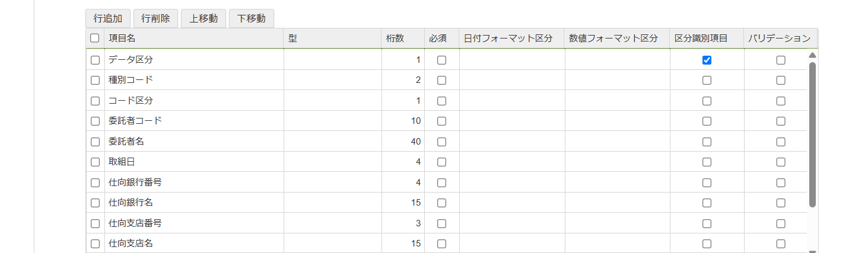Uncheck 区分識別項目 for データ区分 row

707,60
